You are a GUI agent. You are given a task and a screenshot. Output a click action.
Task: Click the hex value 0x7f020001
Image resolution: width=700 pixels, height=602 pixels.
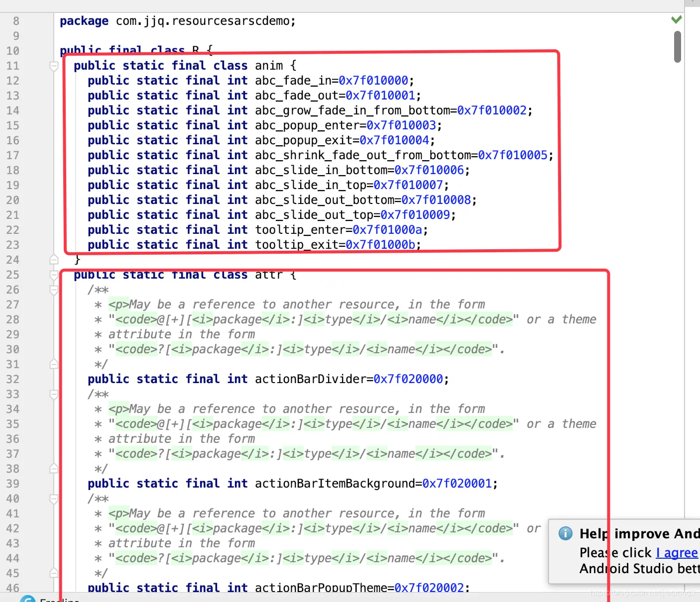[x=457, y=484]
